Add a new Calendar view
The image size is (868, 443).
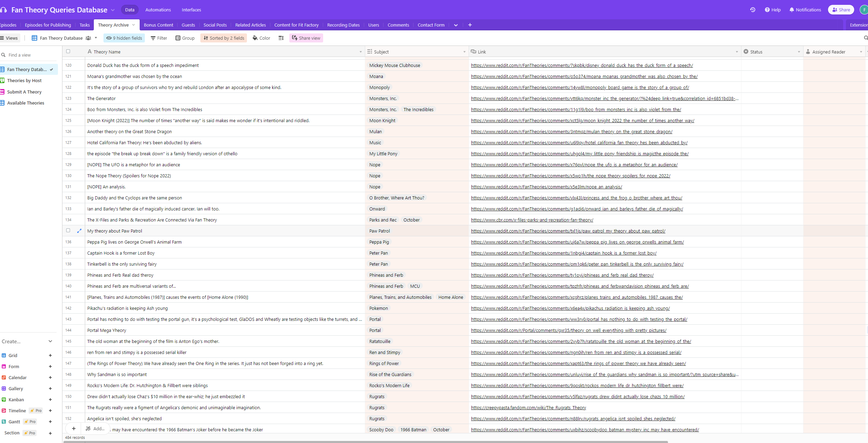point(50,377)
